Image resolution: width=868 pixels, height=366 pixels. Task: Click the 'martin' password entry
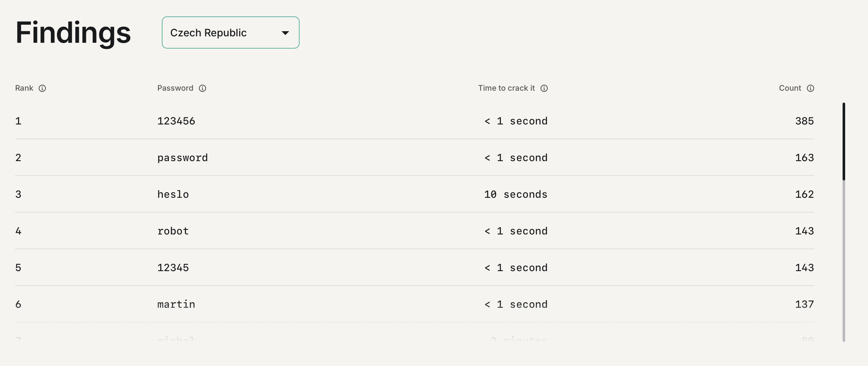[176, 305]
